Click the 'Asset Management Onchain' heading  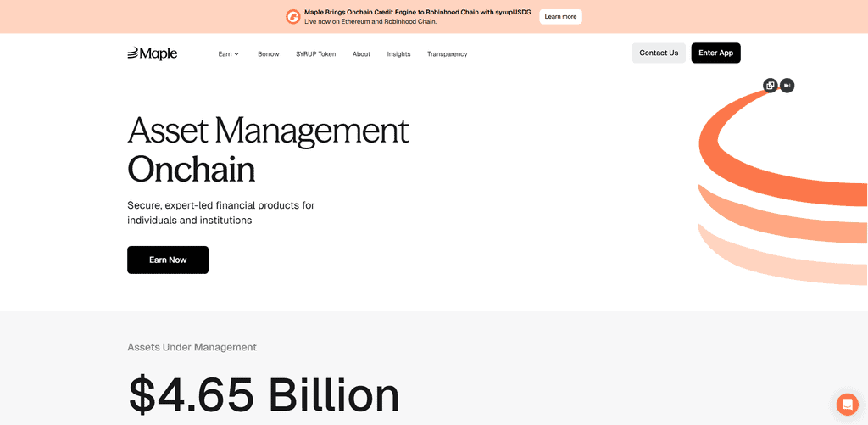(x=268, y=150)
